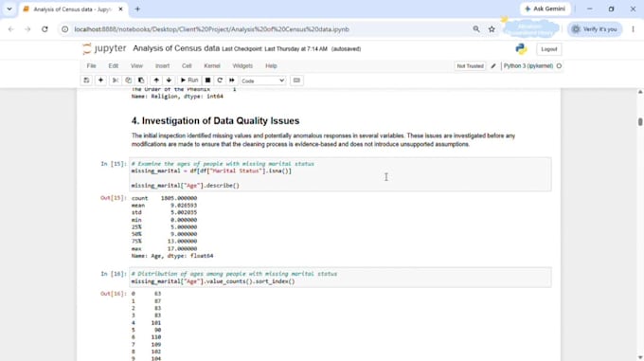
Task: Move the selected cell up with the arrow
Action: [x=156, y=81]
